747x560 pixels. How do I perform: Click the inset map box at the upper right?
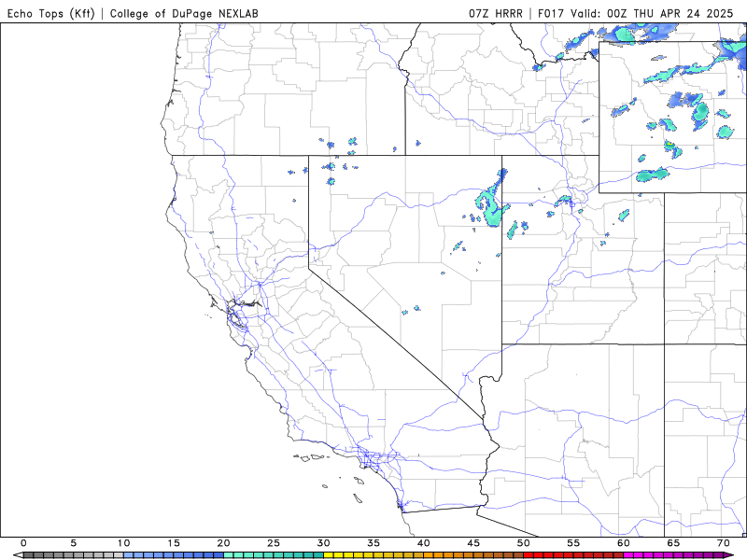(672, 117)
